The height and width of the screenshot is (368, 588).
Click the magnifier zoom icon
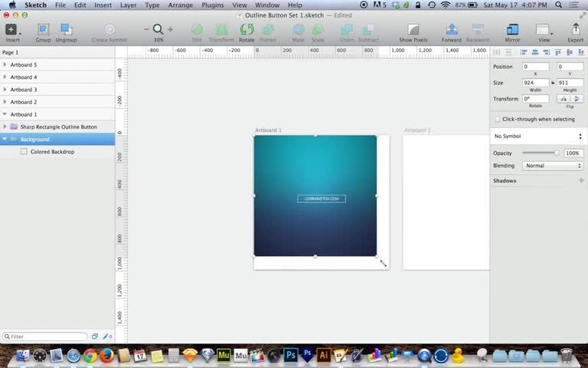pos(158,29)
